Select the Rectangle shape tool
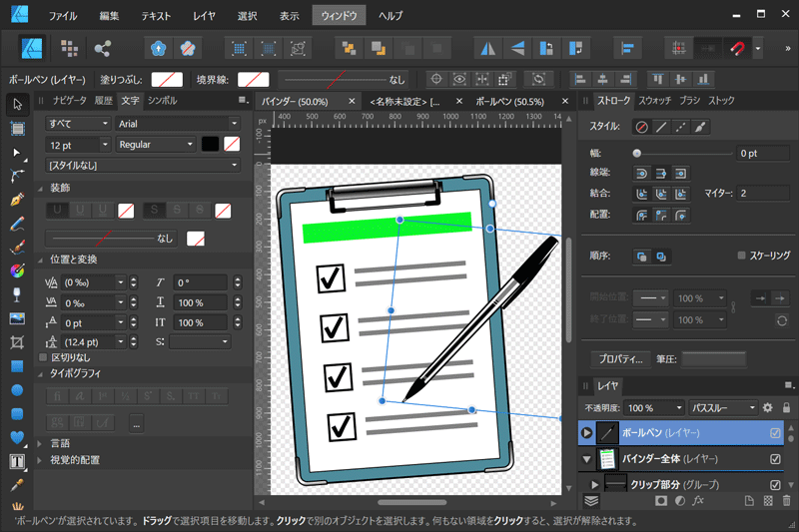Viewport: 799px width, 532px height. pos(17,366)
